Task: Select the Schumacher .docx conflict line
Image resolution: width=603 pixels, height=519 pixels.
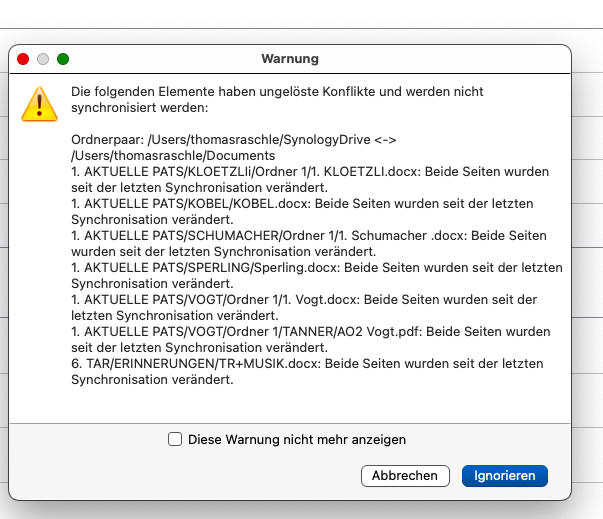Action: click(x=309, y=243)
